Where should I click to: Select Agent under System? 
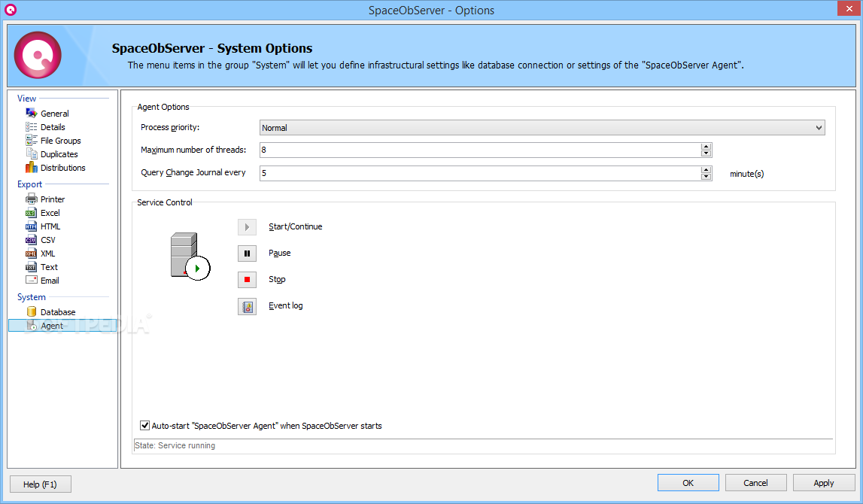click(x=52, y=326)
